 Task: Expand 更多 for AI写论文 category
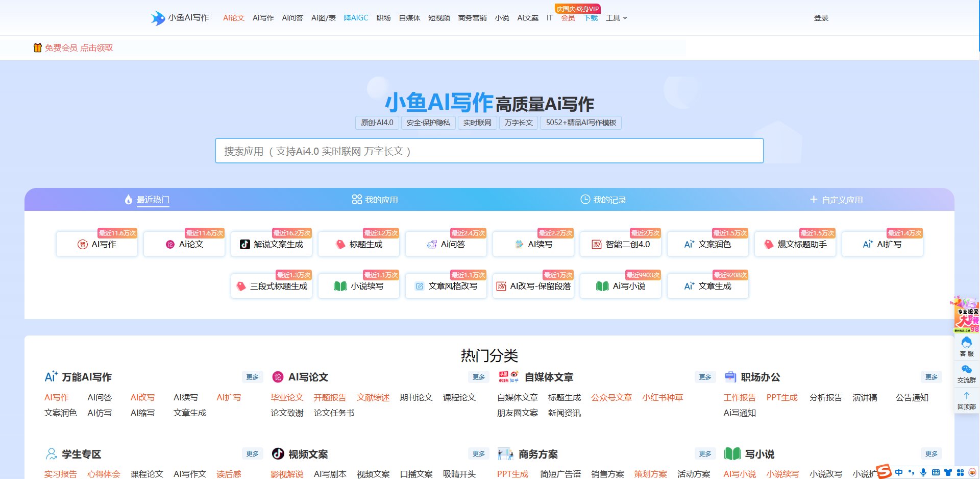(x=478, y=377)
